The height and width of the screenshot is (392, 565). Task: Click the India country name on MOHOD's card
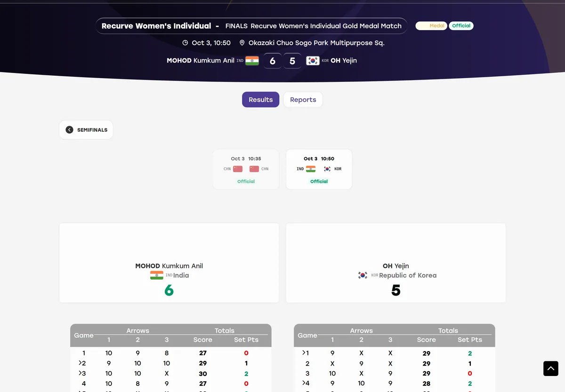[x=181, y=275]
